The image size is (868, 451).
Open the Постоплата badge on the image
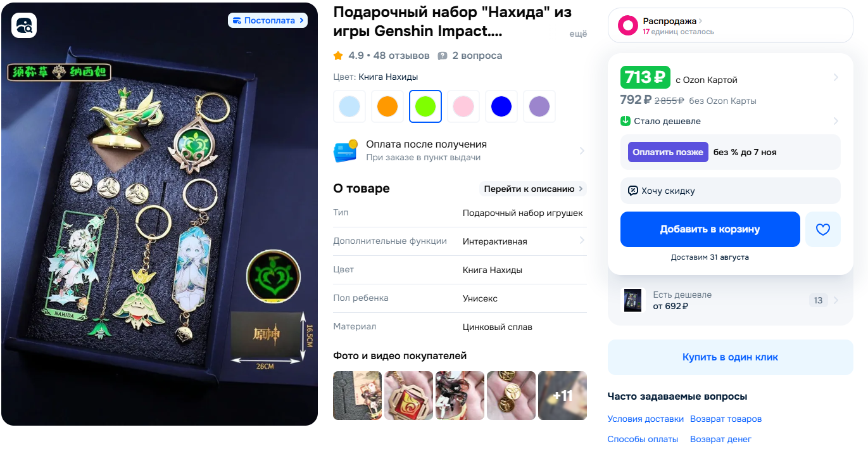coord(268,20)
